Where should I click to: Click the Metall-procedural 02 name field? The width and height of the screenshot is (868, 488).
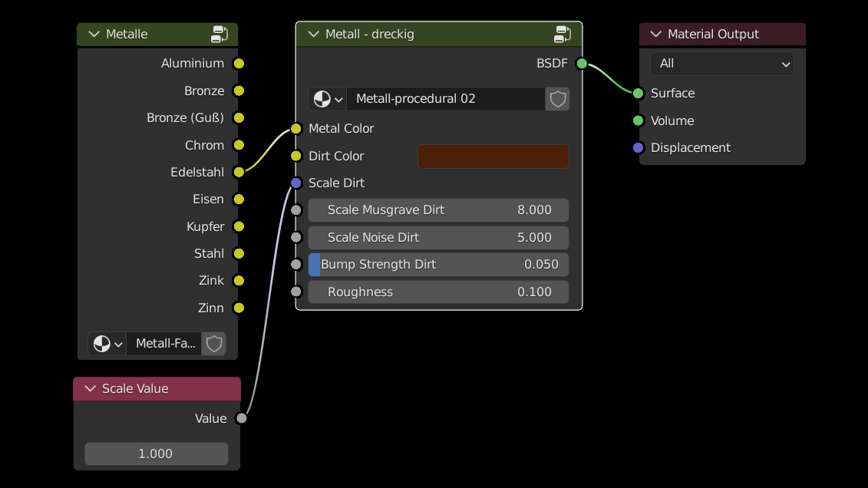445,99
